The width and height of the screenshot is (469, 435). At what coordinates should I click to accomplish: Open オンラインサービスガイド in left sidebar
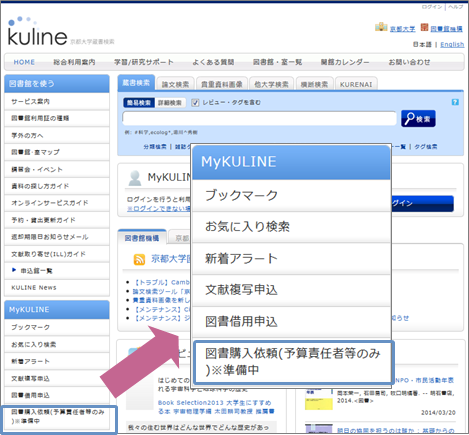pyautogui.click(x=57, y=203)
